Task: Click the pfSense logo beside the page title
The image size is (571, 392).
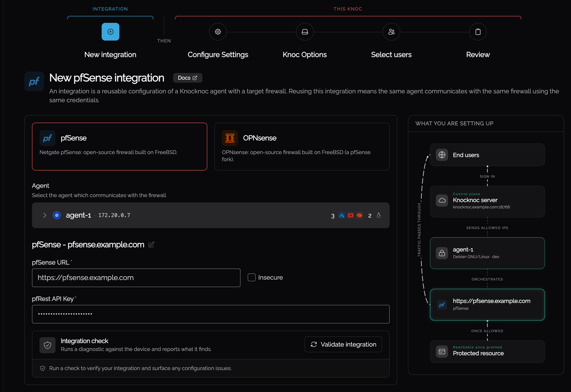Action: pos(34,81)
